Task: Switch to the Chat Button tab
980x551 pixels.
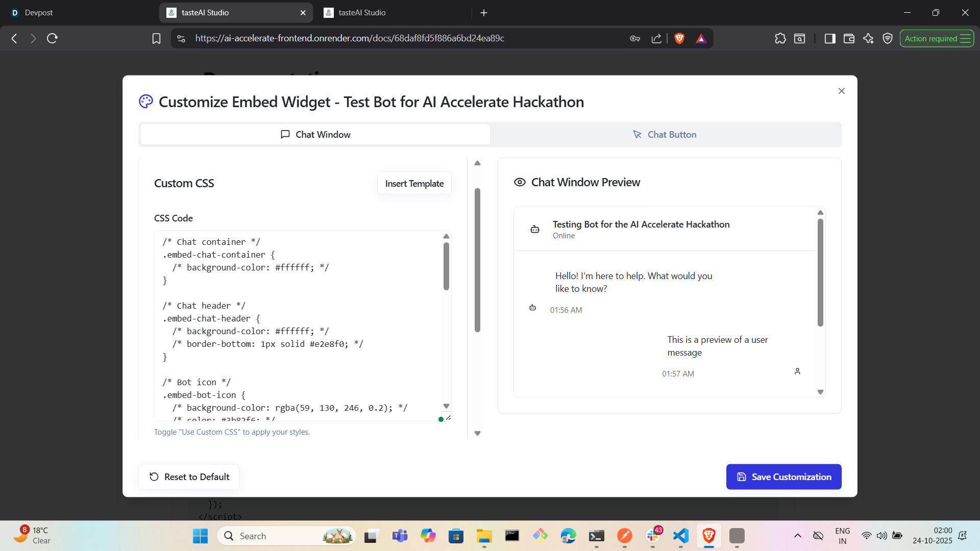Action: 665,135
